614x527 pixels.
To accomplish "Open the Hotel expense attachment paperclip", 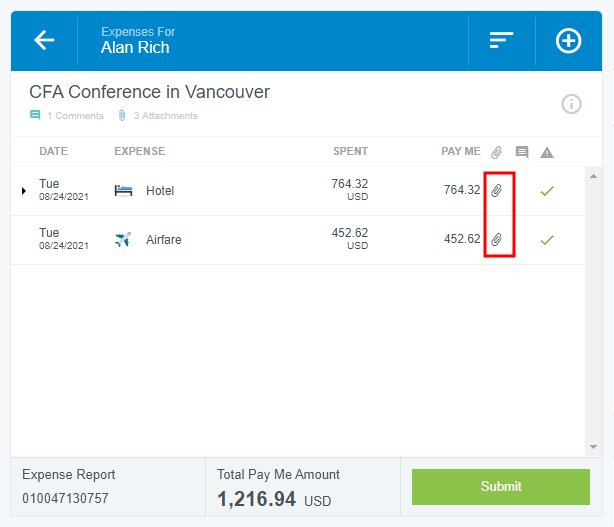I will click(x=497, y=190).
